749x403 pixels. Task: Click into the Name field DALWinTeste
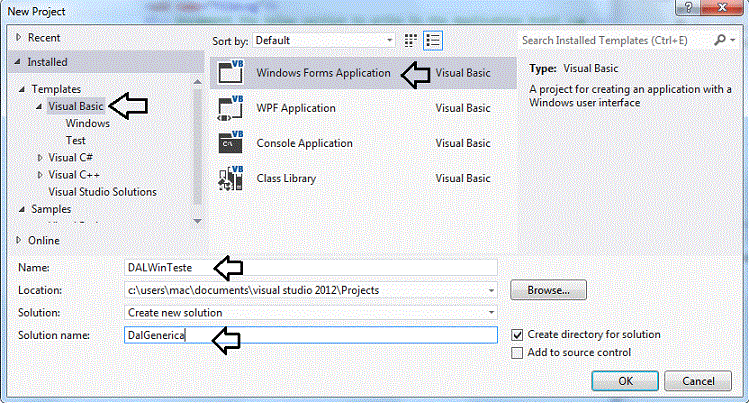tap(310, 267)
